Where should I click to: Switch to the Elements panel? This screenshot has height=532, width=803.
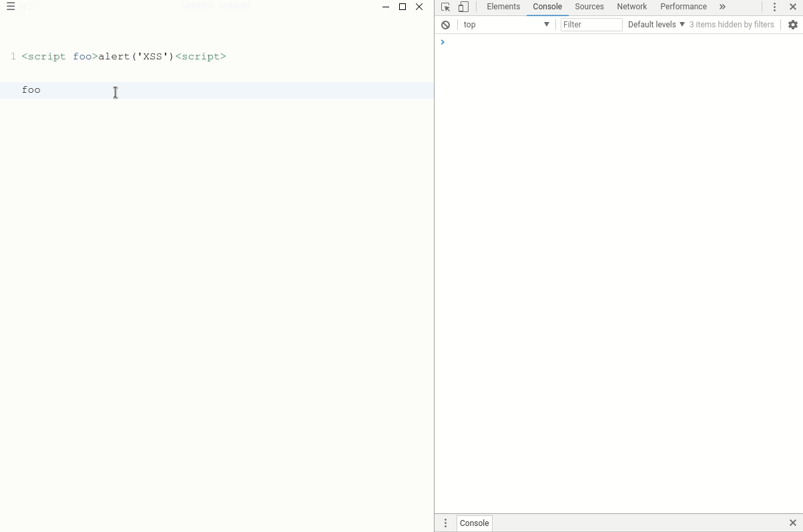(503, 7)
